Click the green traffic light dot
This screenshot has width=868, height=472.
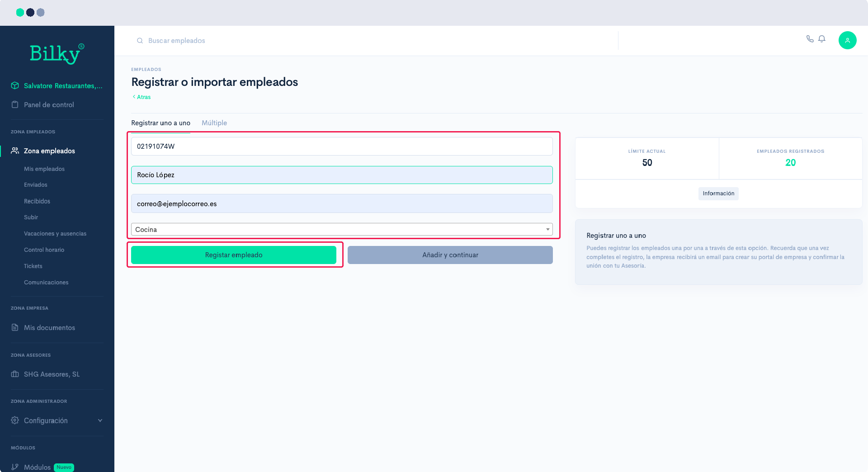pos(20,12)
